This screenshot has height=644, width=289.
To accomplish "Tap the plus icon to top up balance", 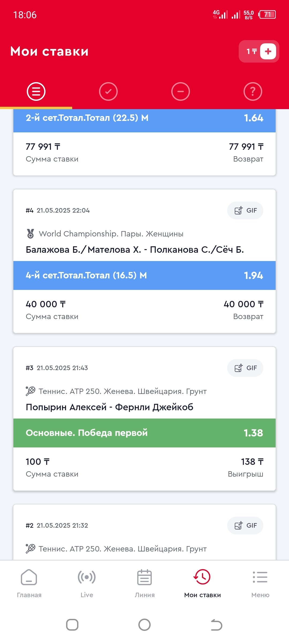I will point(268,51).
